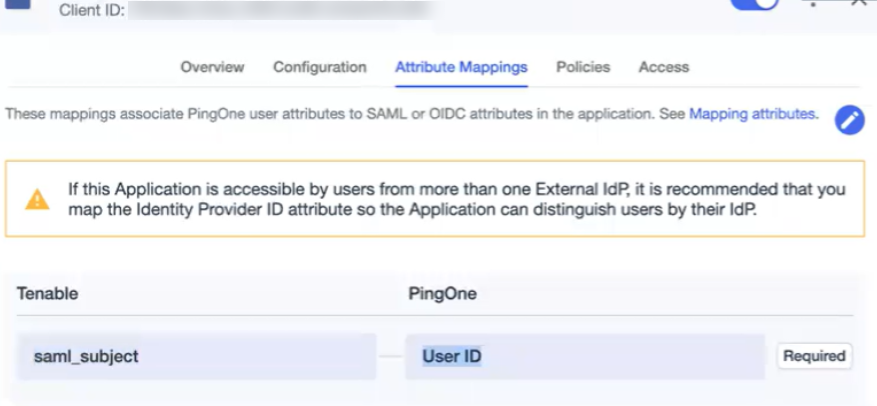
Task: Click the connector line between mapping fields
Action: click(391, 357)
